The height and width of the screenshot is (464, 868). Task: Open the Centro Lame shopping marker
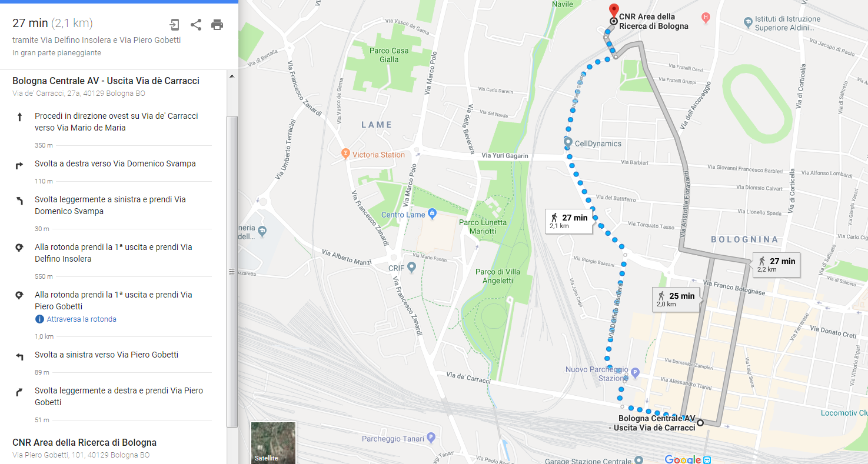point(433,213)
